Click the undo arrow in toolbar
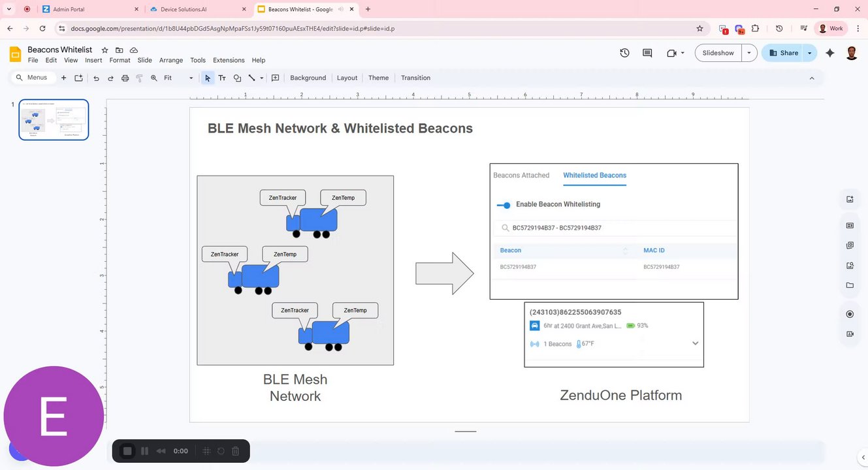 point(96,78)
